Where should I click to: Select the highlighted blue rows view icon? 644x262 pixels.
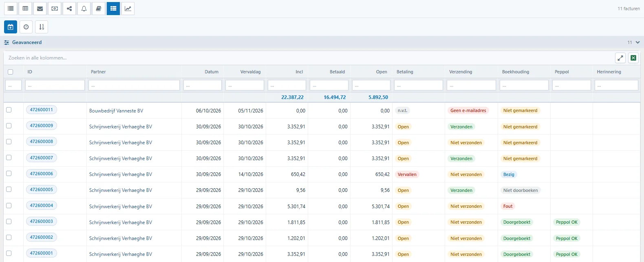coord(113,9)
